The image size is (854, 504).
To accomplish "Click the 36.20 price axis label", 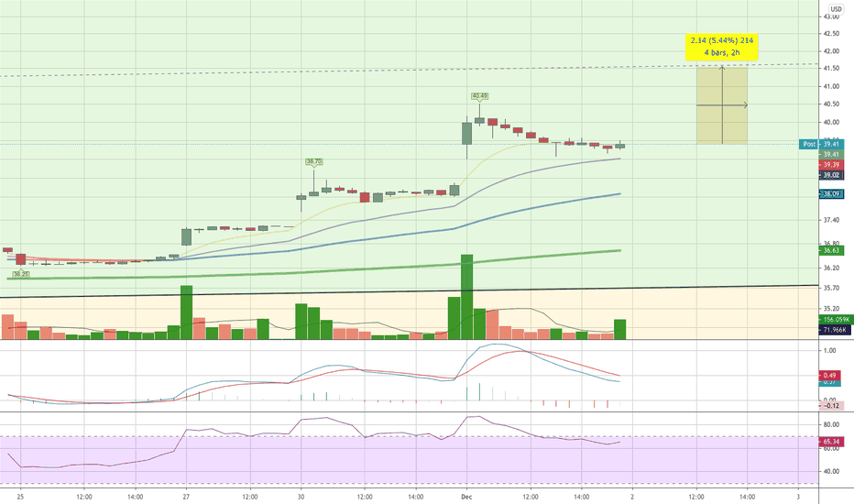I will [831, 268].
